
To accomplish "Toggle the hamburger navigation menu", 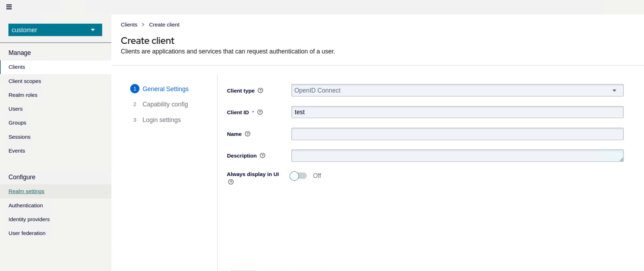I will 9,7.
